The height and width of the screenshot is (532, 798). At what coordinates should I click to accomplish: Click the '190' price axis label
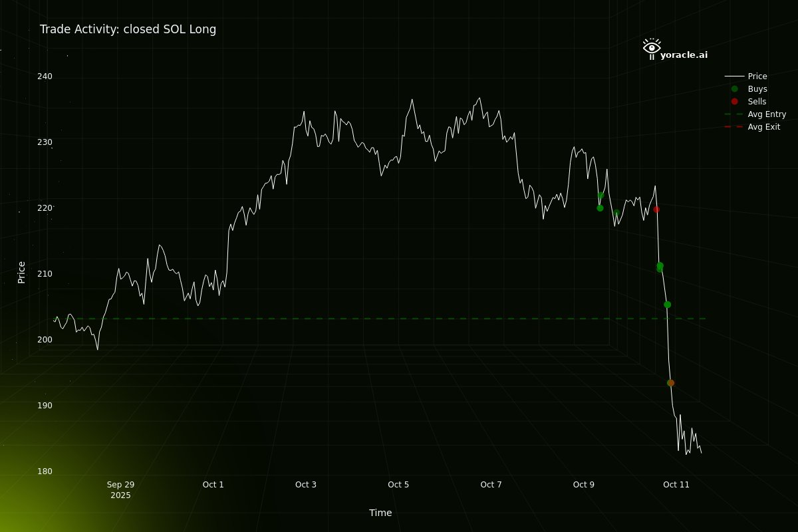coord(45,406)
